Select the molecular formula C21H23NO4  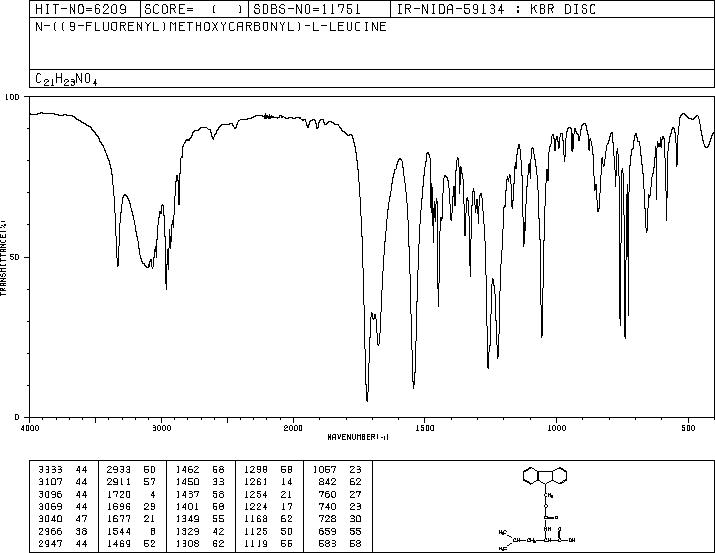(x=66, y=79)
